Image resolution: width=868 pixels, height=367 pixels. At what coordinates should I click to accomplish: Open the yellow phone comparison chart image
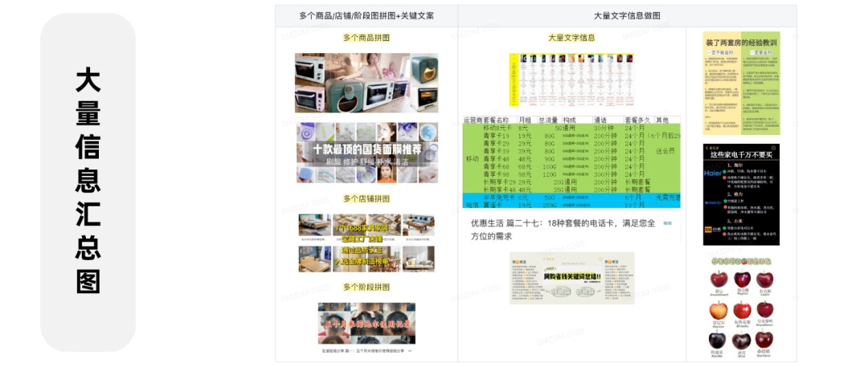click(x=572, y=80)
